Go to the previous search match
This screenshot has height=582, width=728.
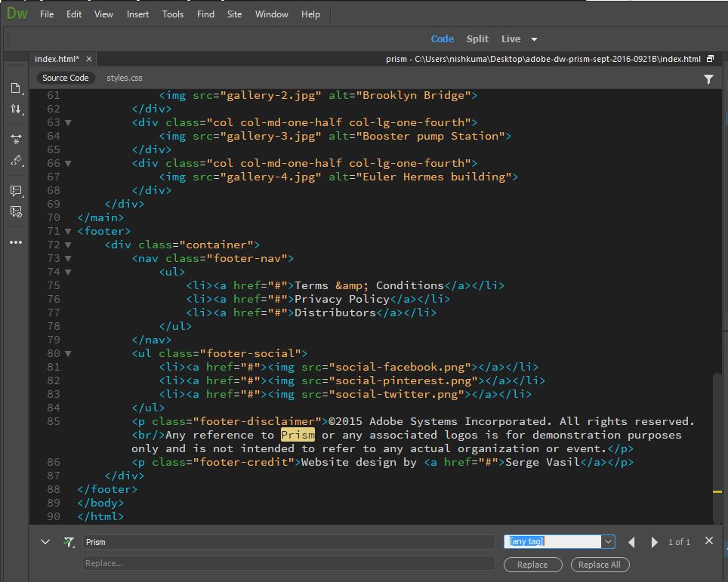pos(631,542)
